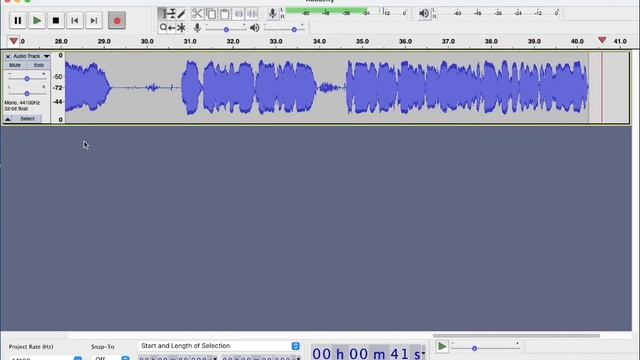Collapse the track with the up-arrow button

7,119
